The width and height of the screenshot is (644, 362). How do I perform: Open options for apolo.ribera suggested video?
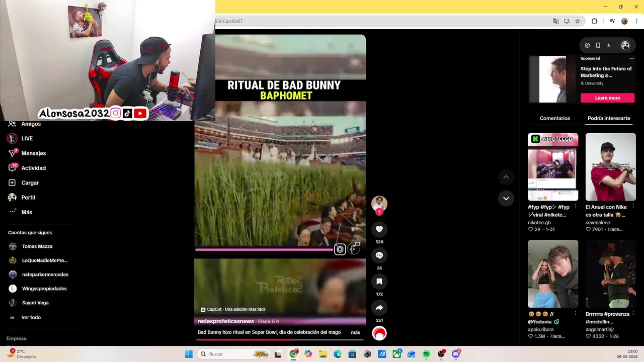point(576,314)
